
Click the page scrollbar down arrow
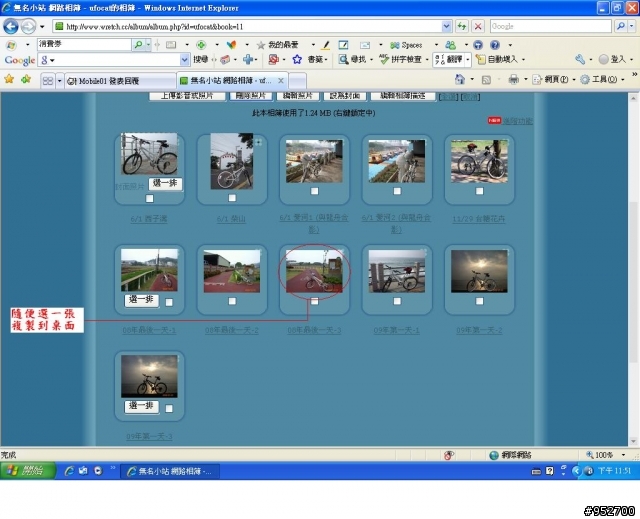pos(633,441)
